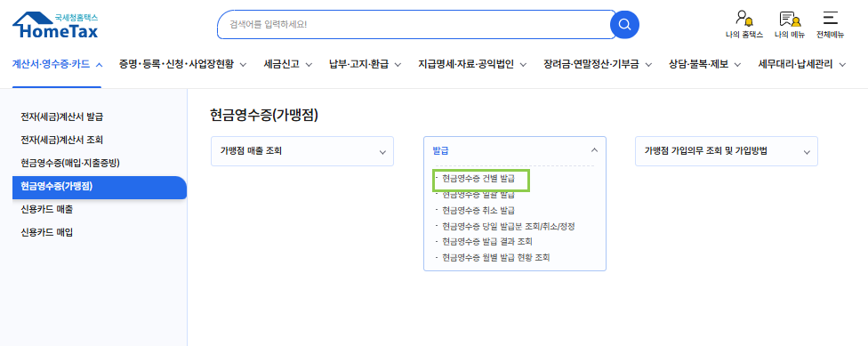Open 증명·등록·신청·사업장현황 top menu
Screen dimensions: 868x346
click(183, 64)
